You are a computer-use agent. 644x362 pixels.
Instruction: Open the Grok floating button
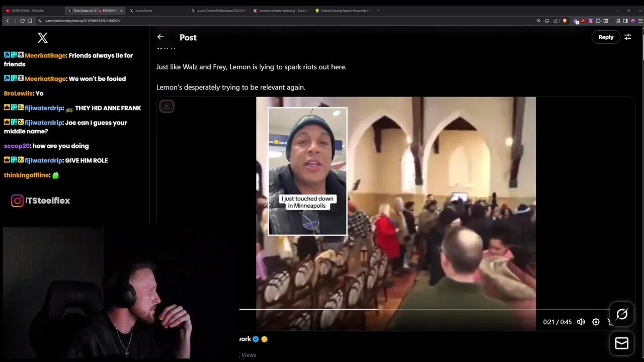[622, 314]
